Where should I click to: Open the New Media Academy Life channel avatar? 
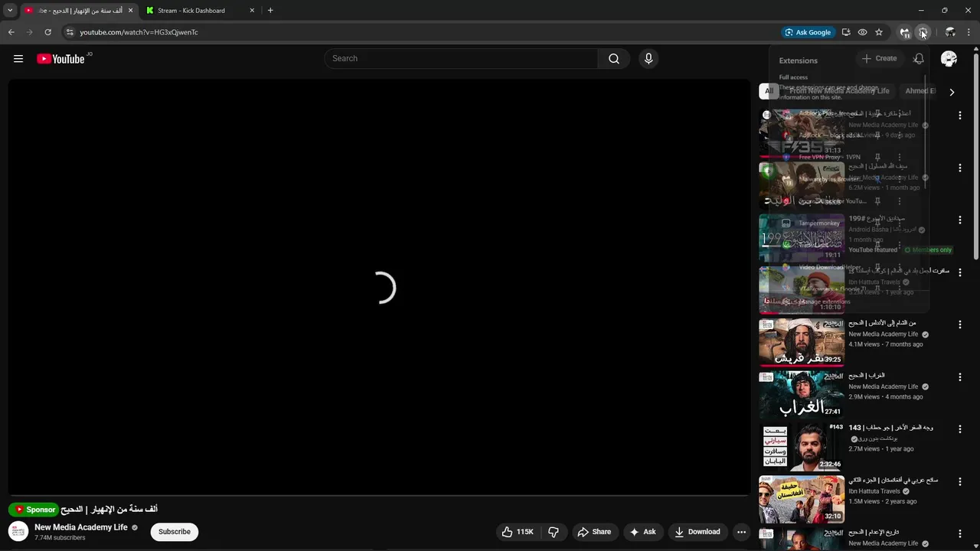point(18,531)
